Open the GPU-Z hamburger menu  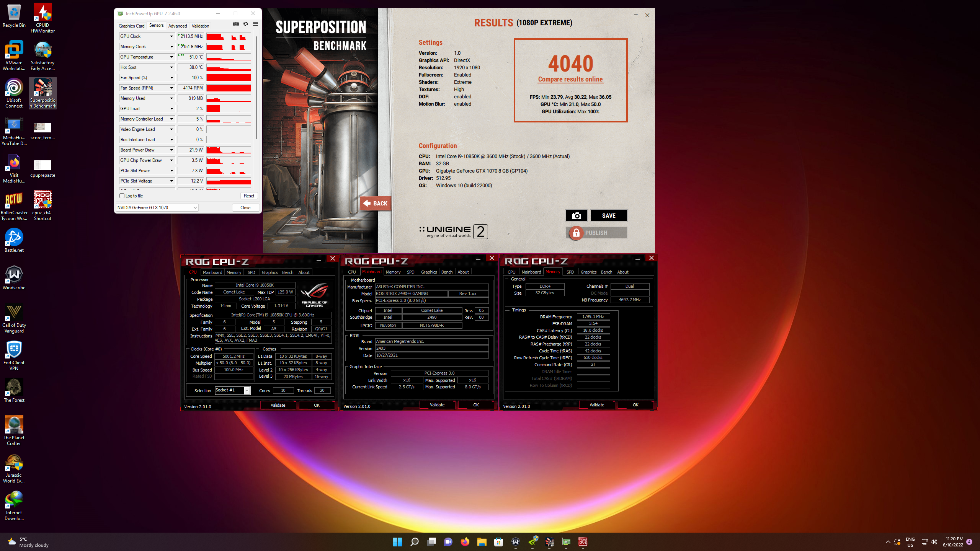[255, 24]
